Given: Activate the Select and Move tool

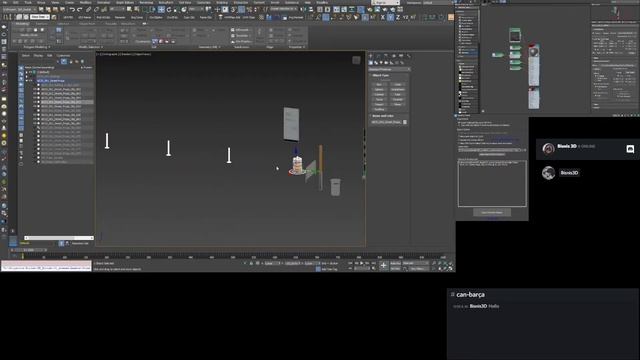Looking at the screenshot, I should [x=161, y=9].
